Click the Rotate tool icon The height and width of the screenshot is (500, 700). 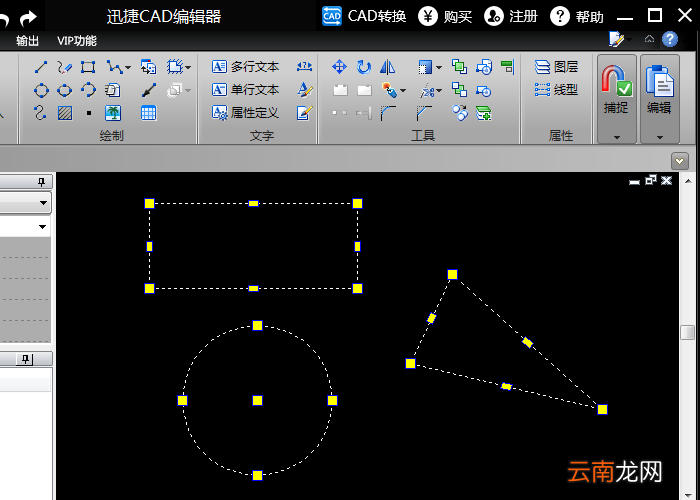364,67
